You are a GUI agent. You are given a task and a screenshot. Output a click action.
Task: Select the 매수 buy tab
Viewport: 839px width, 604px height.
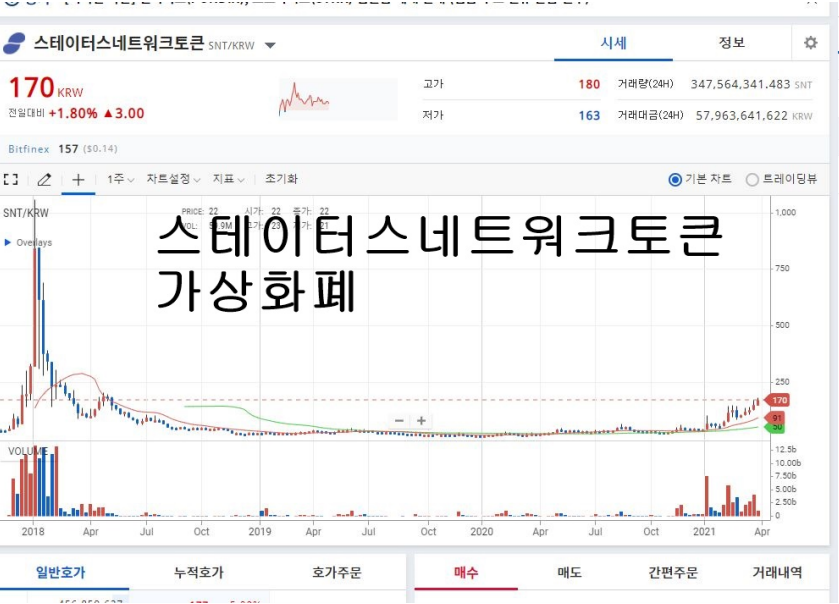(466, 572)
